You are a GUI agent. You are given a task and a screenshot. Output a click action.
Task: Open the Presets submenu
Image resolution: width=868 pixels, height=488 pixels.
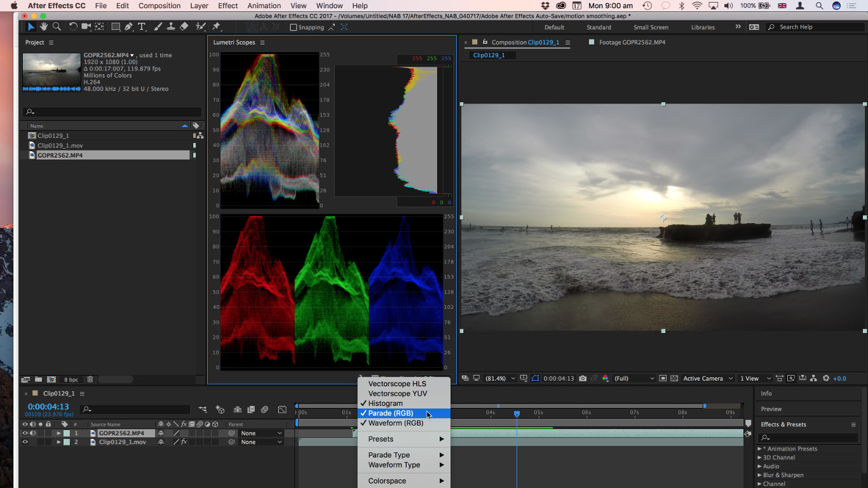point(404,439)
